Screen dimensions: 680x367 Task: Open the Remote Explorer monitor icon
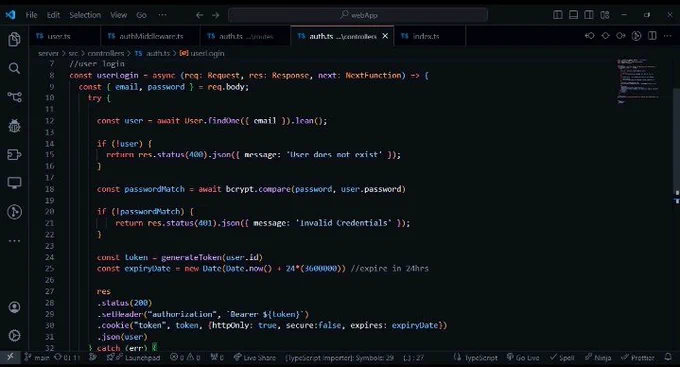click(14, 183)
